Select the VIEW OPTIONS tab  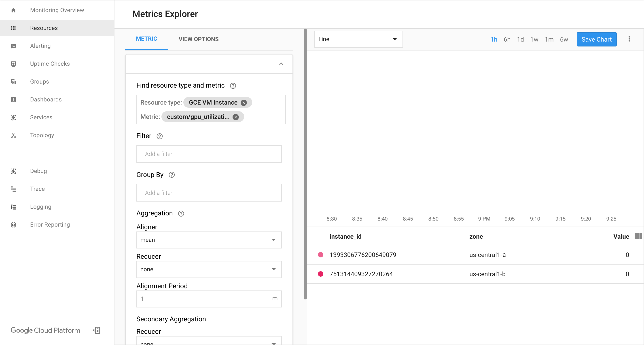click(198, 39)
